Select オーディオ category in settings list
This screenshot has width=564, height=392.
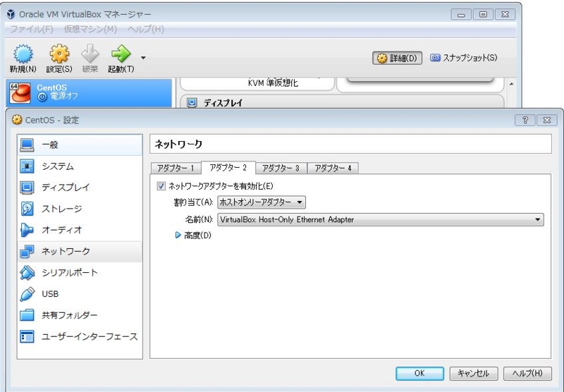(x=80, y=230)
